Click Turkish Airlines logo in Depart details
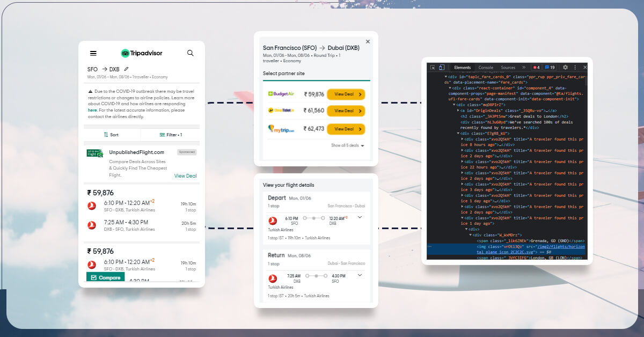 pyautogui.click(x=273, y=220)
